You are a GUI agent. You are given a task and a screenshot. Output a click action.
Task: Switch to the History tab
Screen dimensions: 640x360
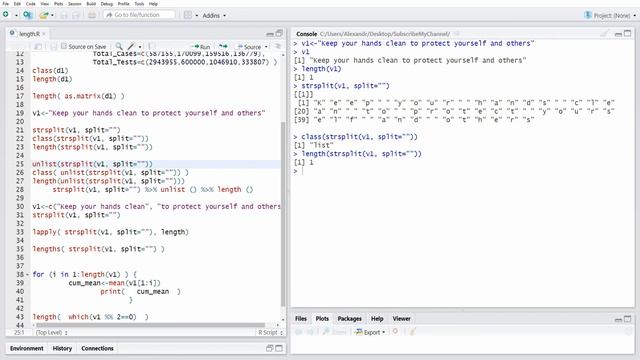coord(62,349)
